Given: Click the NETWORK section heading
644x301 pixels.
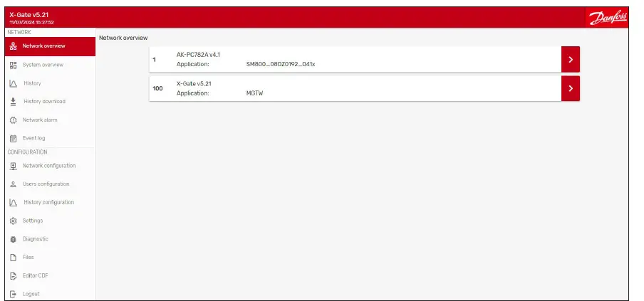Looking at the screenshot, I should click(19, 32).
